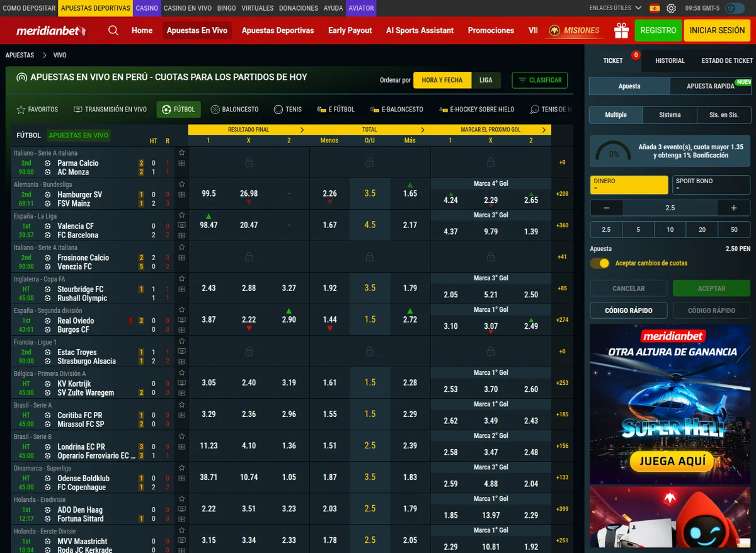Select Sis. en Sis. bet type
Screen dimensions: 756x553
(x=724, y=115)
